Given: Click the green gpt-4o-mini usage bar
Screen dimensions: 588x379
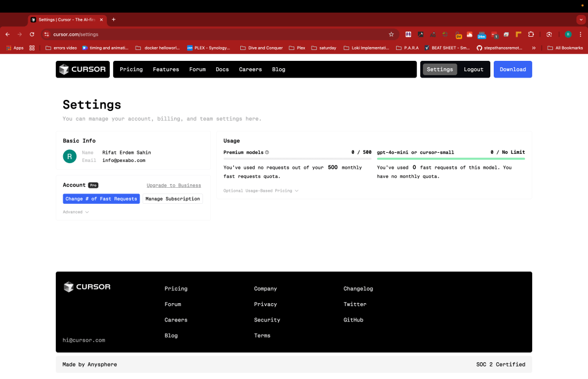Looking at the screenshot, I should coord(451,159).
